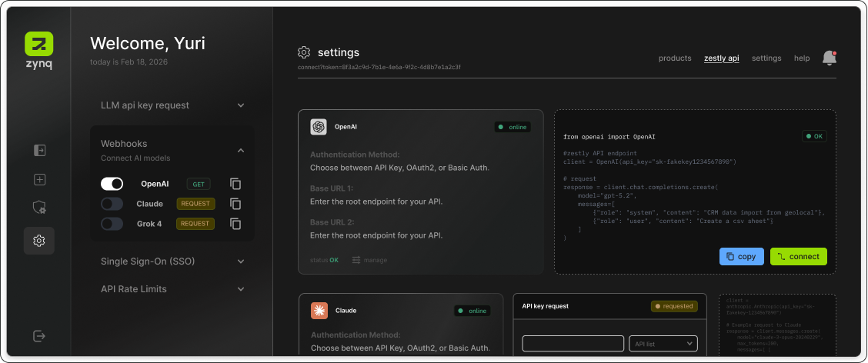Open the sidebar panel-arrow icon below the logo
Viewport: 868px width, 363px height.
tap(38, 150)
